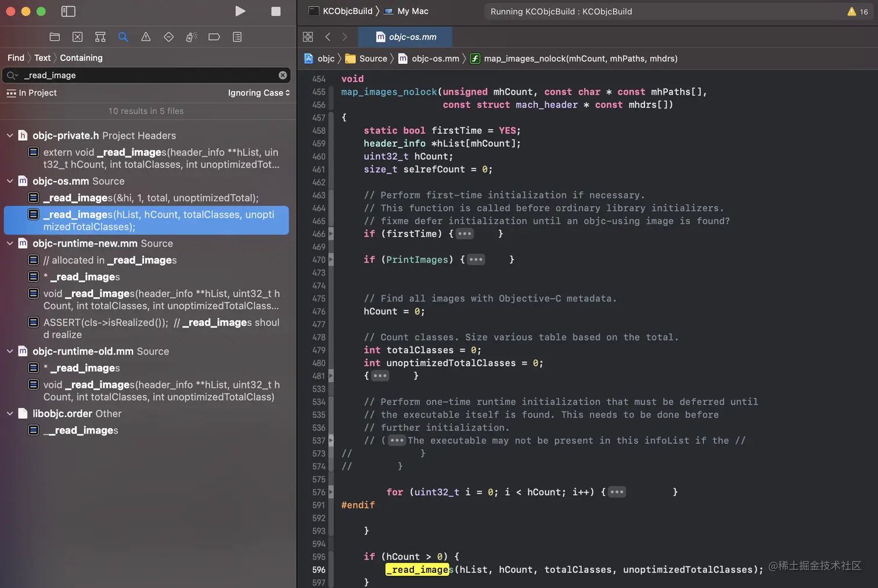
Task: Expand folded code after if (firstTime)
Action: pyautogui.click(x=465, y=234)
